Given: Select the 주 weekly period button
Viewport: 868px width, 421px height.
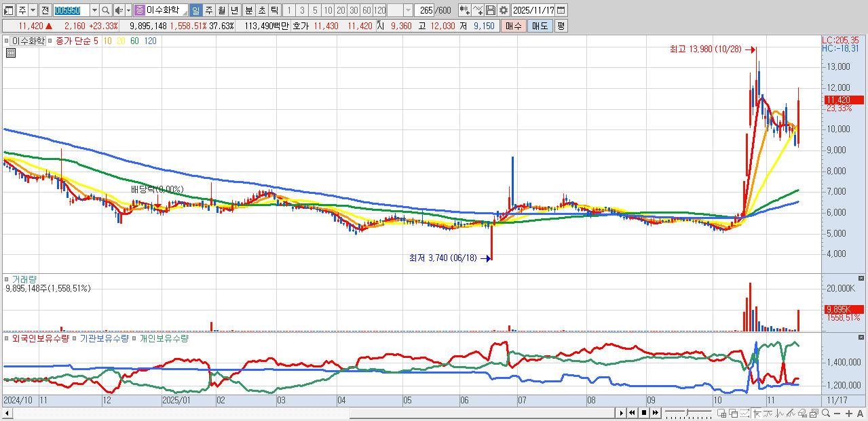Looking at the screenshot, I should tap(208, 10).
